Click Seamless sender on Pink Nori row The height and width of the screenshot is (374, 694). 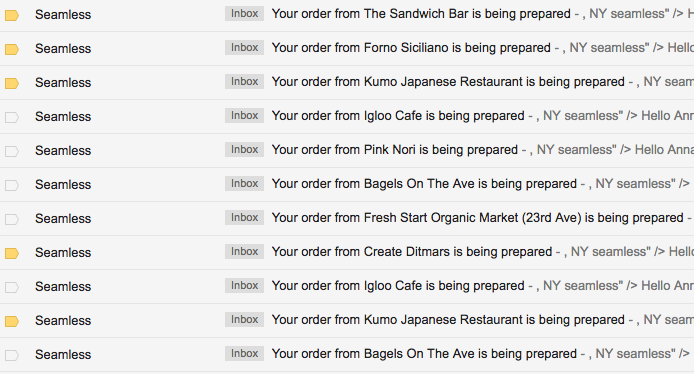coord(63,150)
